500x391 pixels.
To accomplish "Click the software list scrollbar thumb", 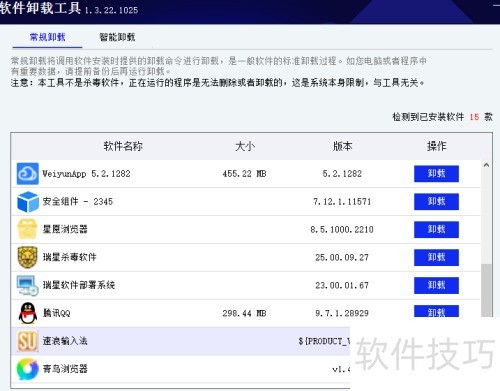I will [487, 290].
